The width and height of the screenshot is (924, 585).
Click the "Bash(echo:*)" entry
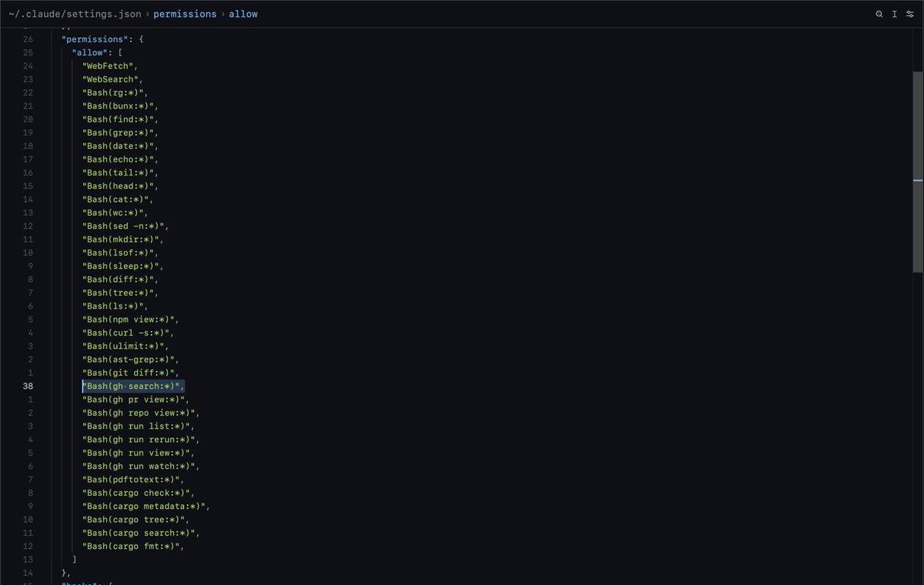(x=120, y=159)
